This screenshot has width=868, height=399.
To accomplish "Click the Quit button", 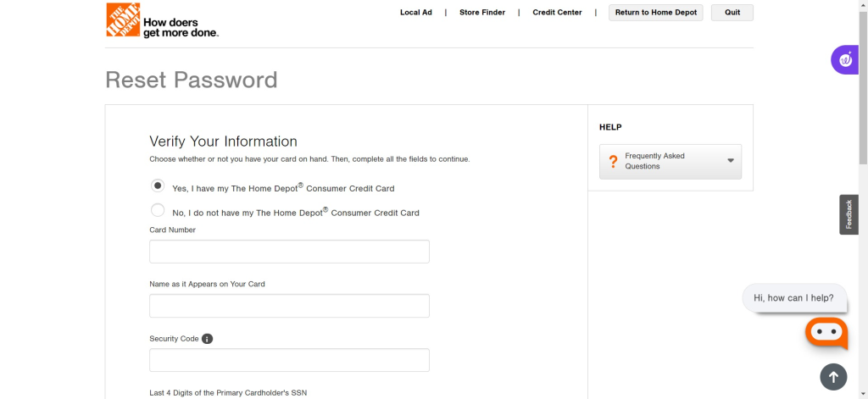I will point(732,13).
